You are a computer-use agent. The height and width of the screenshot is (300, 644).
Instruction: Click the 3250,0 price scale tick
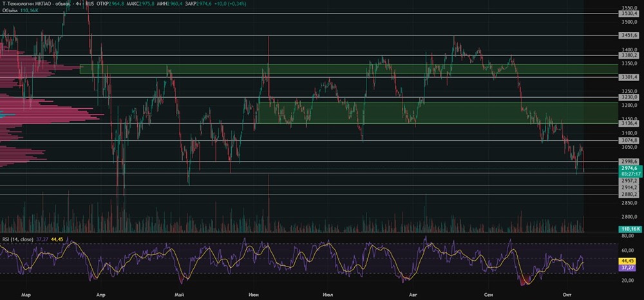[x=629, y=91]
